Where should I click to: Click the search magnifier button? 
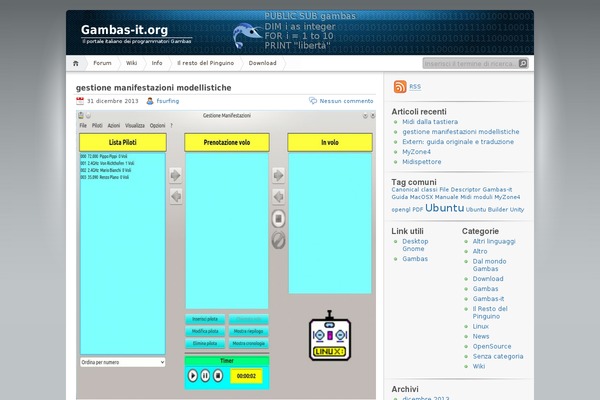[523, 64]
